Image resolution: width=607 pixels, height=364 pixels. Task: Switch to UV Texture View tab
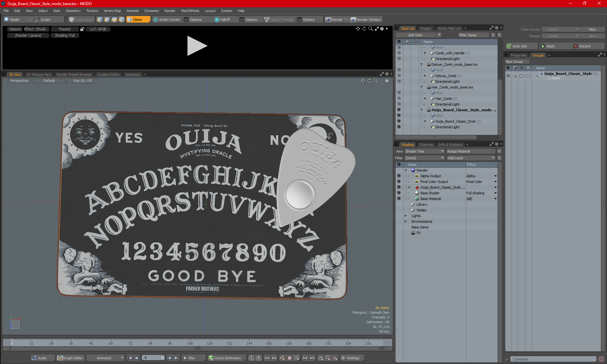[39, 75]
